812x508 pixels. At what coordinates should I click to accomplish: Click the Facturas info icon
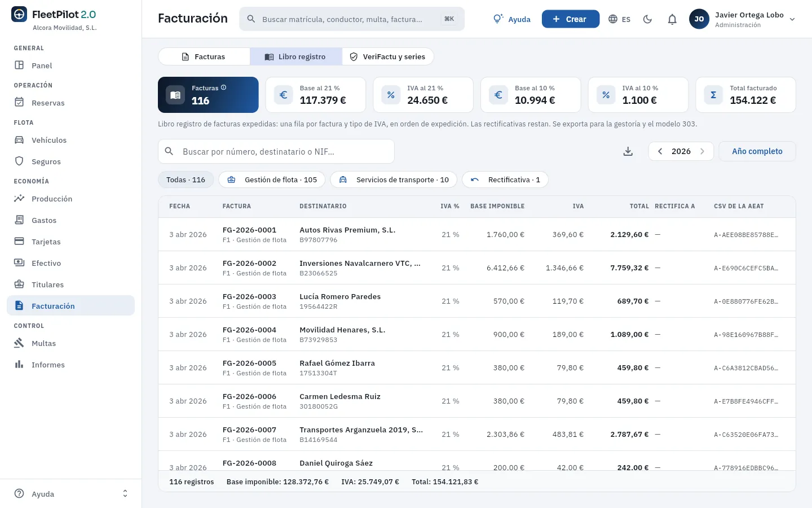[224, 87]
